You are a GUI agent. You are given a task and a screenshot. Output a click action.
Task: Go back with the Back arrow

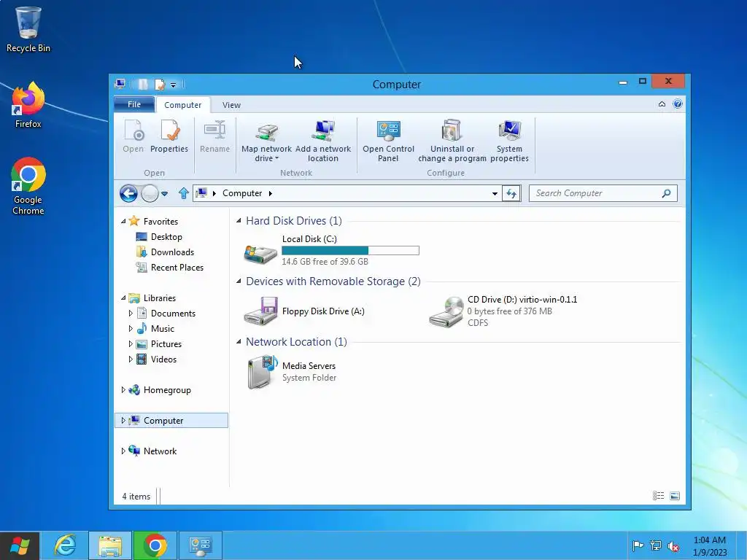tap(128, 193)
